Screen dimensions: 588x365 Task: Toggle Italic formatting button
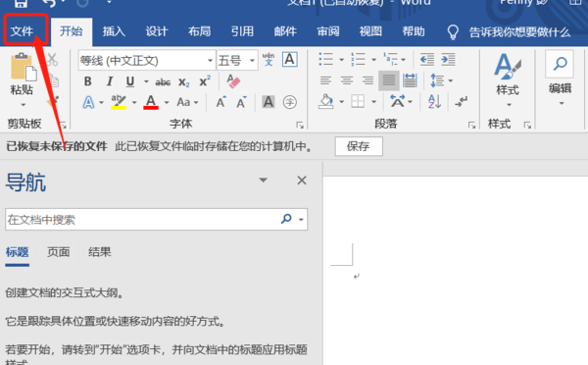110,81
